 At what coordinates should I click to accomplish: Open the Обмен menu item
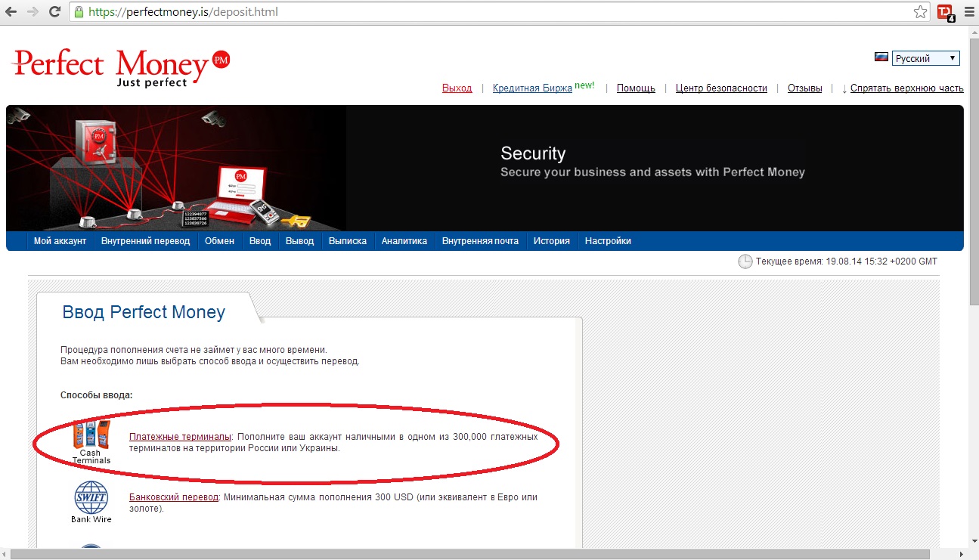pyautogui.click(x=219, y=241)
